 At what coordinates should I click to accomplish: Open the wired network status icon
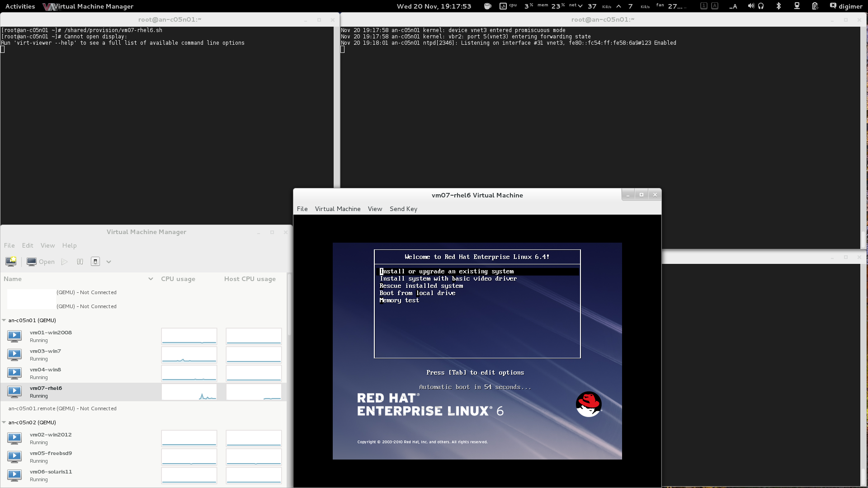(x=797, y=6)
